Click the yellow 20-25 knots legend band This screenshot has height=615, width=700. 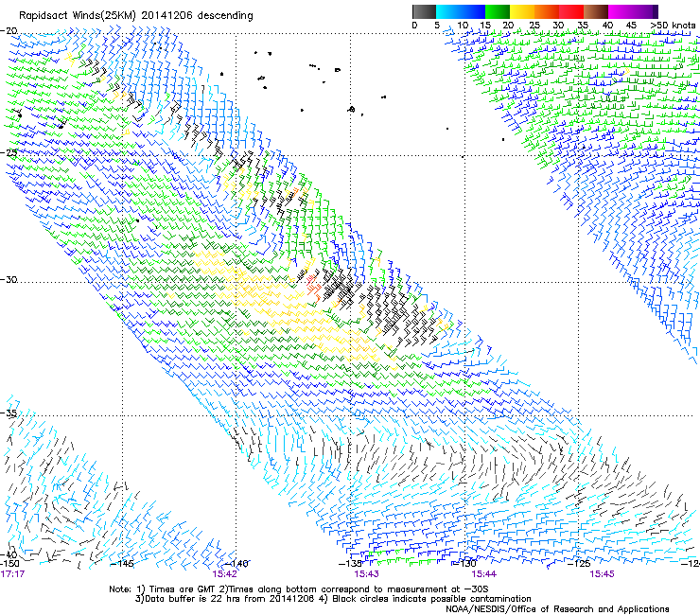click(522, 11)
